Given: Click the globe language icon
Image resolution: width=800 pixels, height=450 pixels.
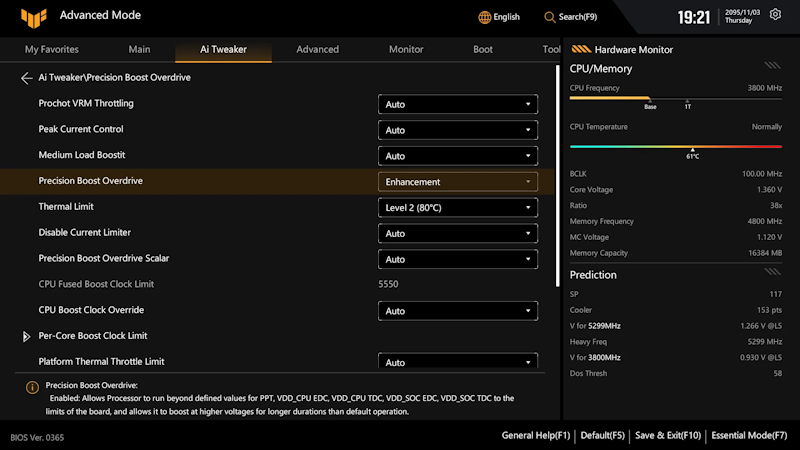Looking at the screenshot, I should [484, 17].
